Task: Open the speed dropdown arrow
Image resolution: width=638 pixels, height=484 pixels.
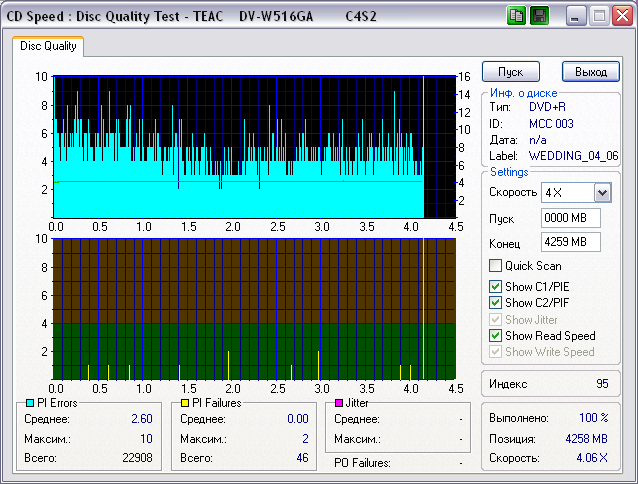Action: 601,192
